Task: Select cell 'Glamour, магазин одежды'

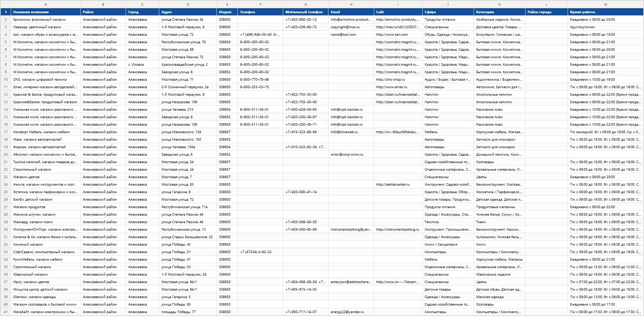Action: tap(46, 297)
